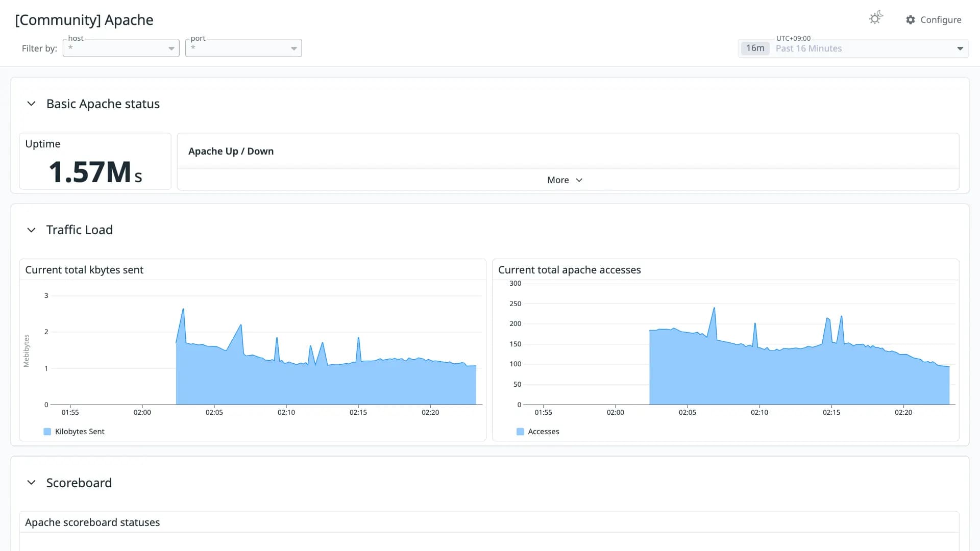Click the Kilobytes Sent legend swatch
Viewport: 980px width, 551px height.
coord(47,432)
